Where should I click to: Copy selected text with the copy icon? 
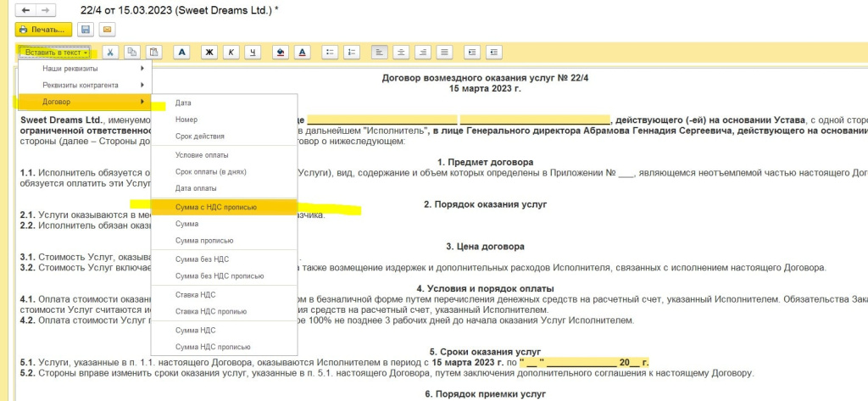pos(131,52)
